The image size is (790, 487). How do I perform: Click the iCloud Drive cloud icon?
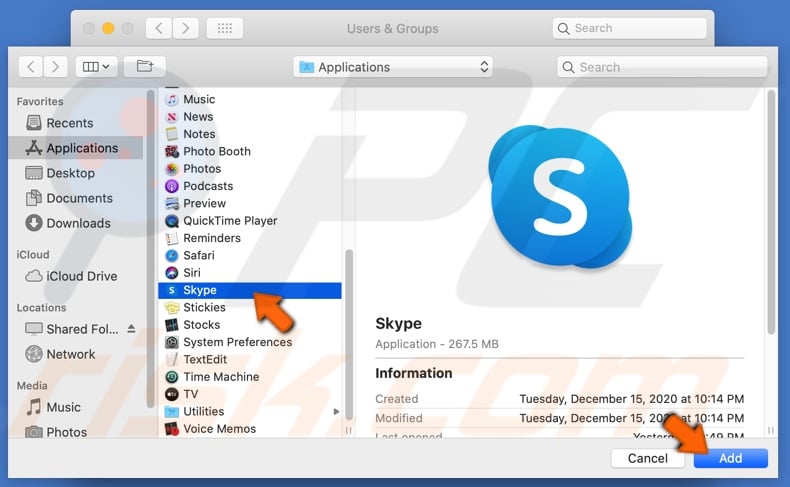point(34,276)
